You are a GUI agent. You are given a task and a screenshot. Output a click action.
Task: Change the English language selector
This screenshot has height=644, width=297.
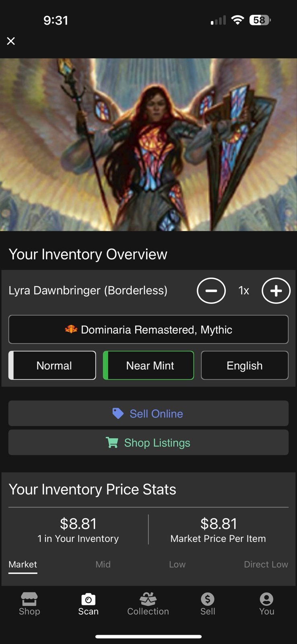coord(245,365)
